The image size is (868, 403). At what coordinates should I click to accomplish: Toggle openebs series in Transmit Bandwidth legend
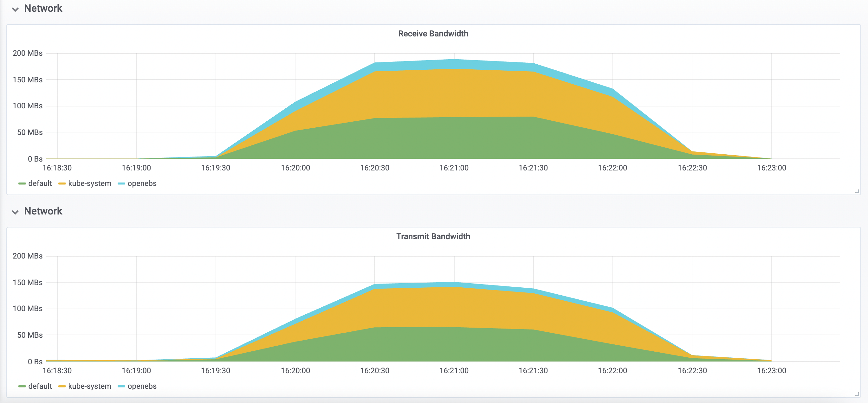pos(142,386)
